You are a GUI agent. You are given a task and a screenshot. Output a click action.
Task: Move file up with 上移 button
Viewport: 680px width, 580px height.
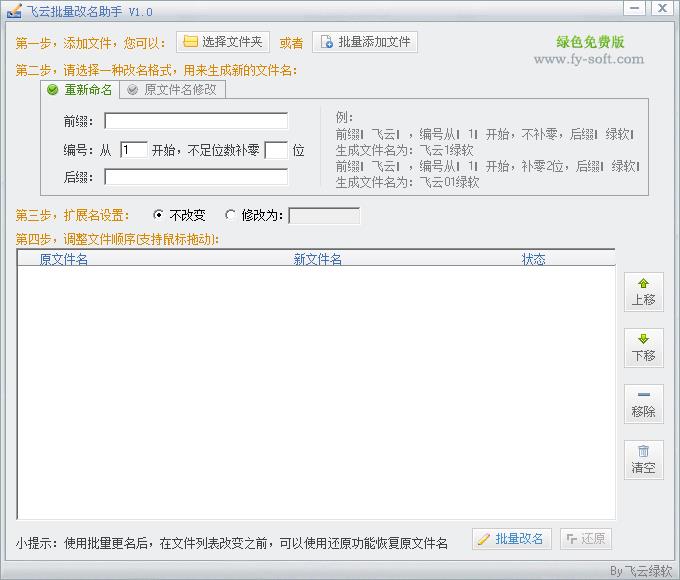[x=644, y=292]
